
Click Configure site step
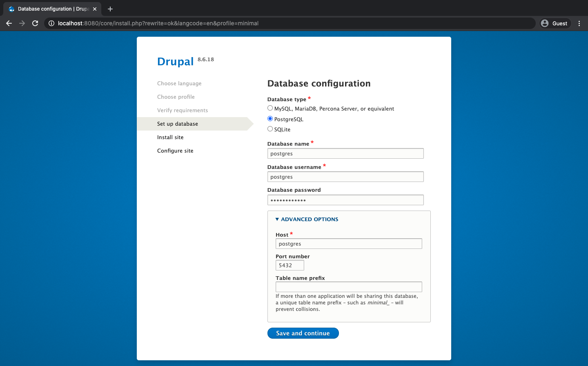pyautogui.click(x=175, y=151)
